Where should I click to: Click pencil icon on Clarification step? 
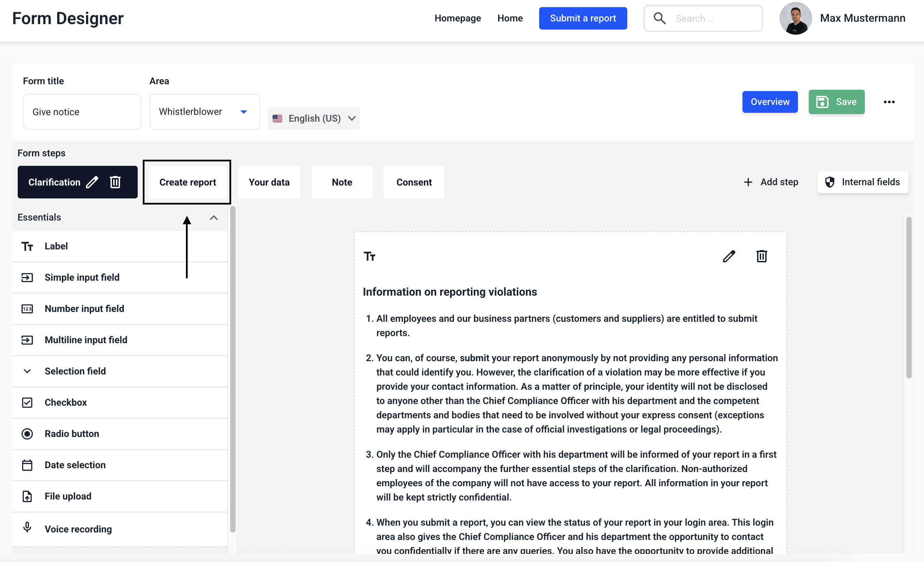(92, 182)
